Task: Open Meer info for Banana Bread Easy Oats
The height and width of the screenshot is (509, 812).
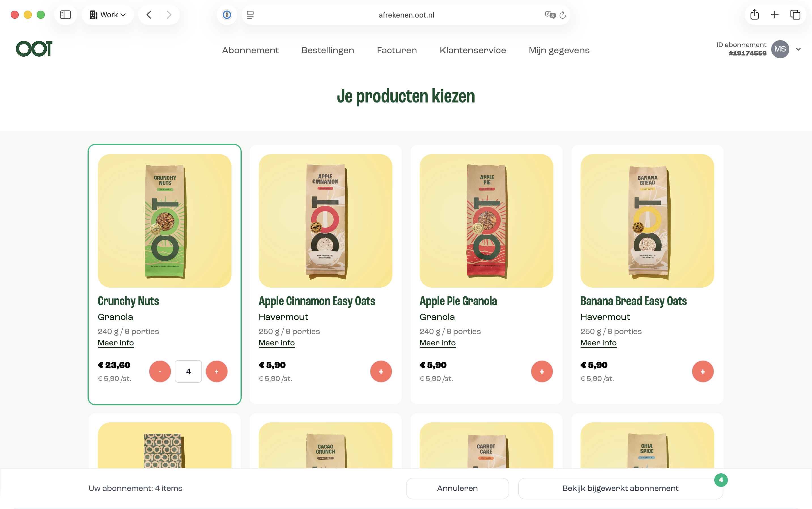Action: point(598,343)
